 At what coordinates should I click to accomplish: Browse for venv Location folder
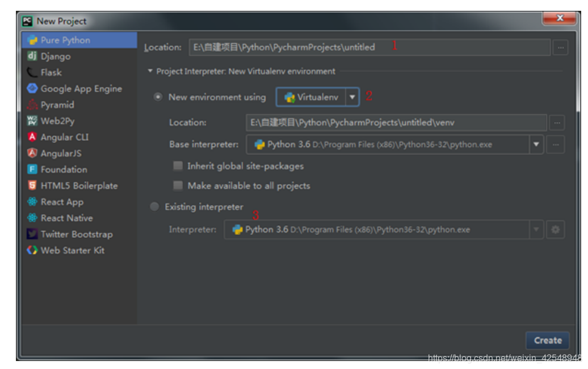click(557, 123)
